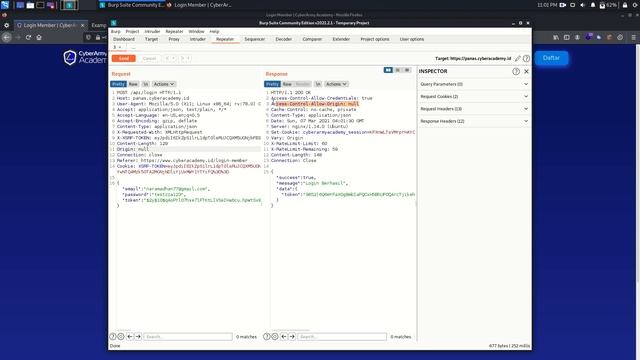
Task: Expand Query Parameters section in Inspector
Action: 474,84
